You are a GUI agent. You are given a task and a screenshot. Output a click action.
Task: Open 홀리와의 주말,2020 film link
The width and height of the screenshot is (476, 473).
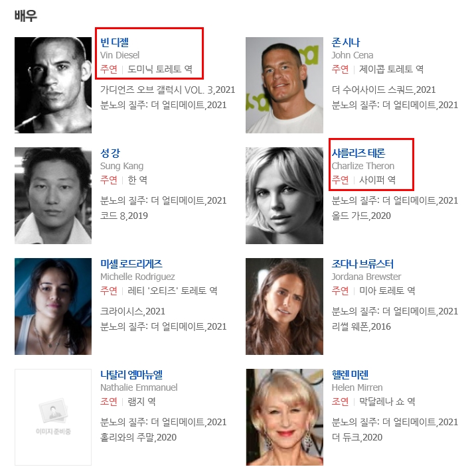[138, 437]
